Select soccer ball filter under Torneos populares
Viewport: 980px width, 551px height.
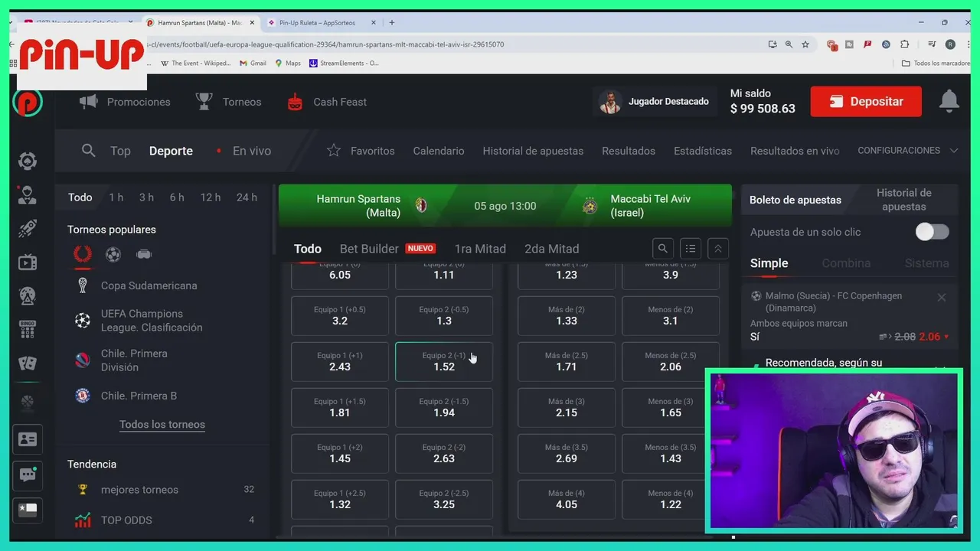click(113, 255)
